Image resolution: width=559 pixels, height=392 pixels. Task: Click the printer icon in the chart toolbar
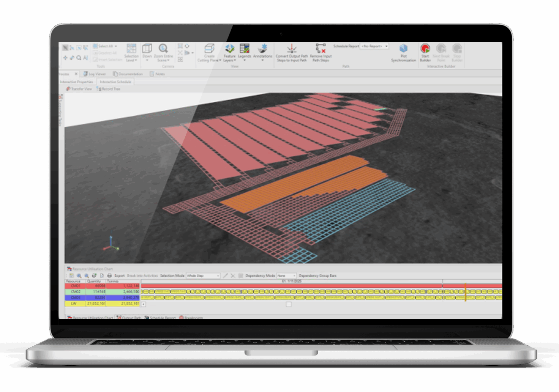[109, 276]
